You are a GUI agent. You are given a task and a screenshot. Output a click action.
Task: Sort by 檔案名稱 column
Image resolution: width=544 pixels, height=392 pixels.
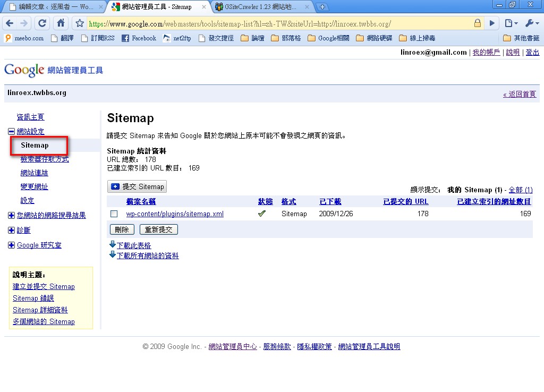[x=141, y=201]
